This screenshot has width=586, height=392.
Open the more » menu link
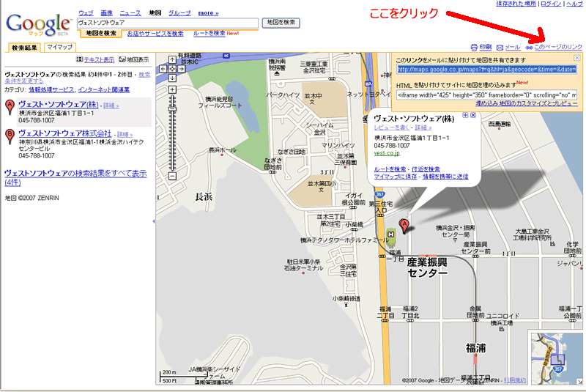click(208, 13)
